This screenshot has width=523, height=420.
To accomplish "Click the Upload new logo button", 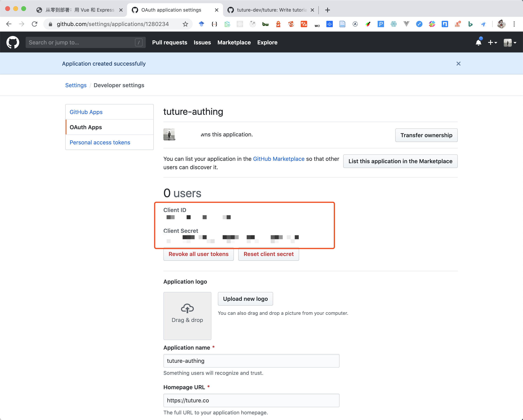I will [x=245, y=299].
